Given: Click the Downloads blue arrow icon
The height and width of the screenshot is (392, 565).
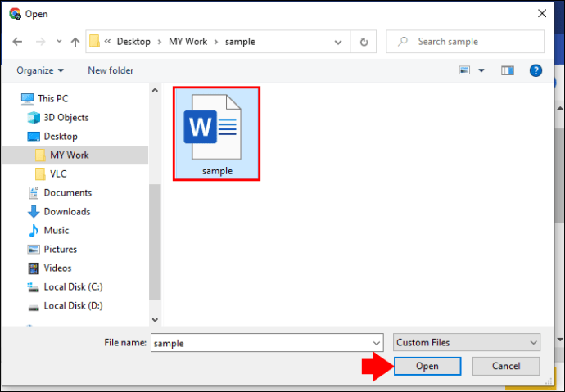Looking at the screenshot, I should pyautogui.click(x=34, y=212).
